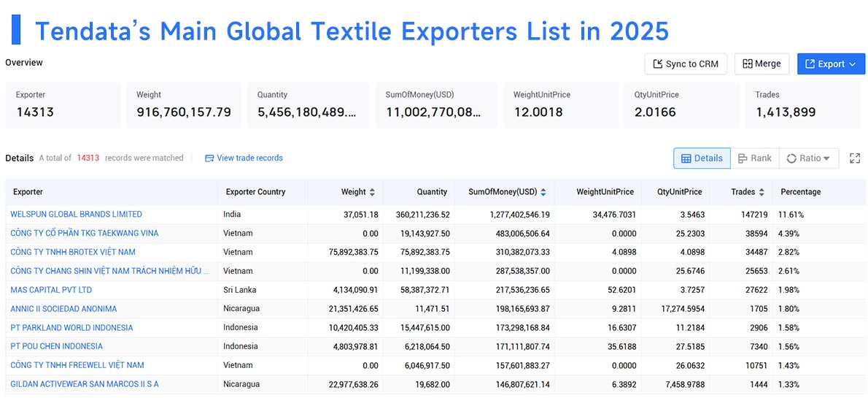
Task: Open the Ratio view dropdown
Action: (809, 158)
